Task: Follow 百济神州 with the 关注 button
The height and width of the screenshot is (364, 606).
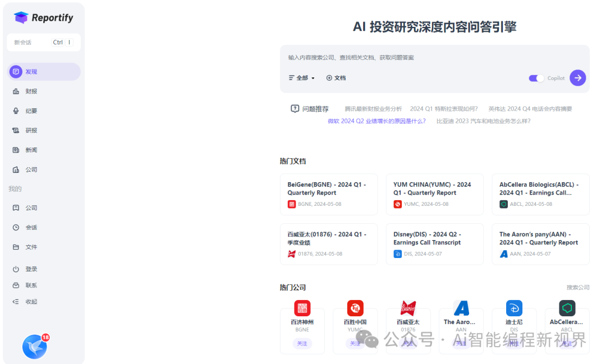Action: (x=302, y=343)
